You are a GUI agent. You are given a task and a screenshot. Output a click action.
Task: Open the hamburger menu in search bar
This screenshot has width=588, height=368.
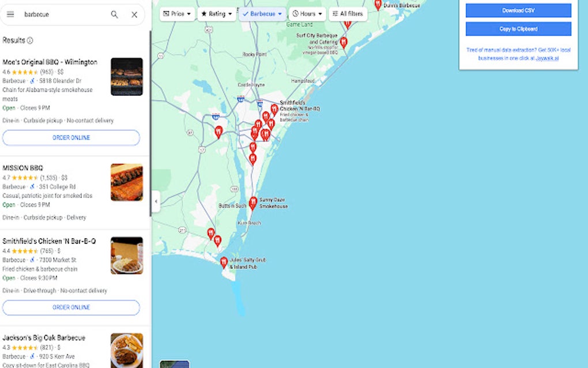click(10, 14)
